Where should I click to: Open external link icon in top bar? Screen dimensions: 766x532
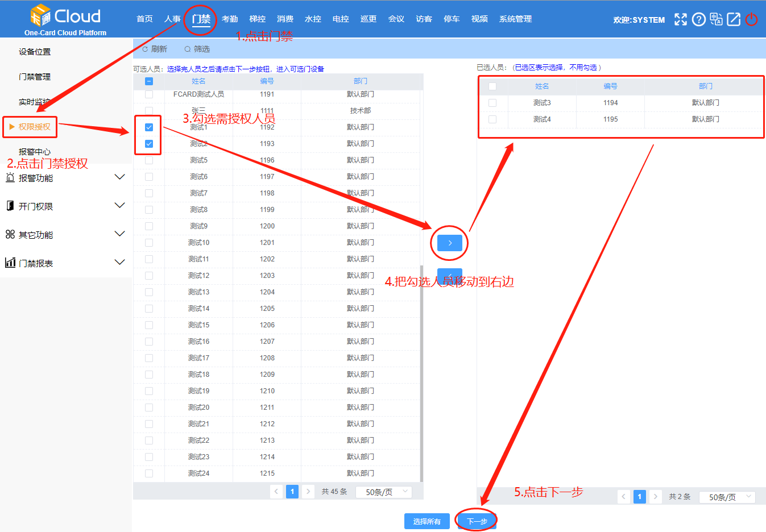[x=734, y=19]
